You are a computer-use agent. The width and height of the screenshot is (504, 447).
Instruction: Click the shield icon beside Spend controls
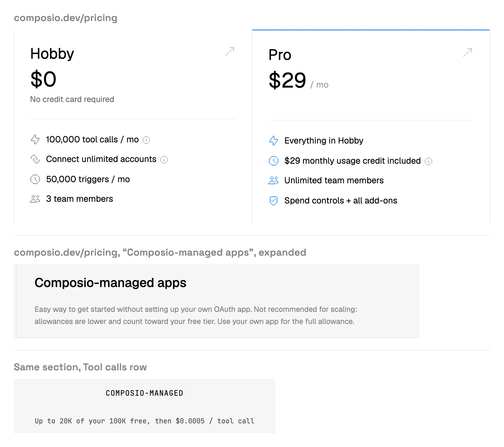(x=274, y=201)
